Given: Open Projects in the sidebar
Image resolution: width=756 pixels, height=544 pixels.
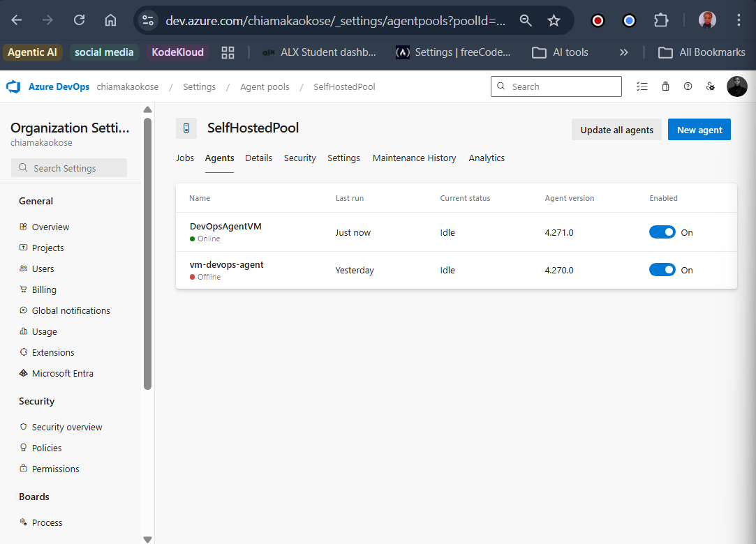Looking at the screenshot, I should click(47, 248).
